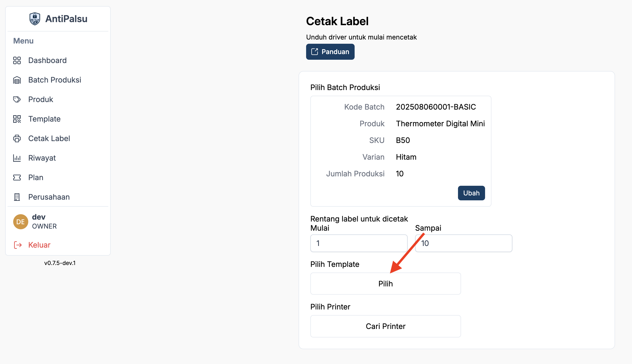Screen dimensions: 632x364
Task: Click the Riwayat bar chart icon
Action: click(17, 158)
